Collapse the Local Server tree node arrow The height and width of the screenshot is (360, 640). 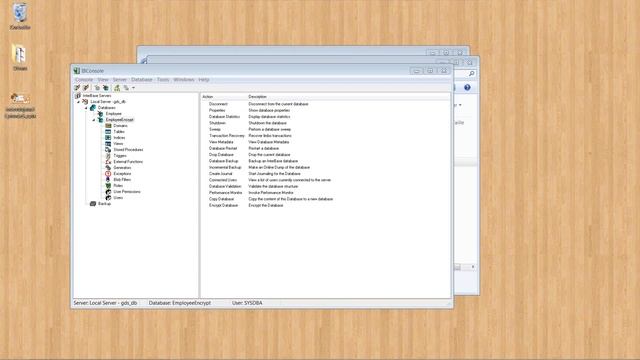[x=79, y=102]
